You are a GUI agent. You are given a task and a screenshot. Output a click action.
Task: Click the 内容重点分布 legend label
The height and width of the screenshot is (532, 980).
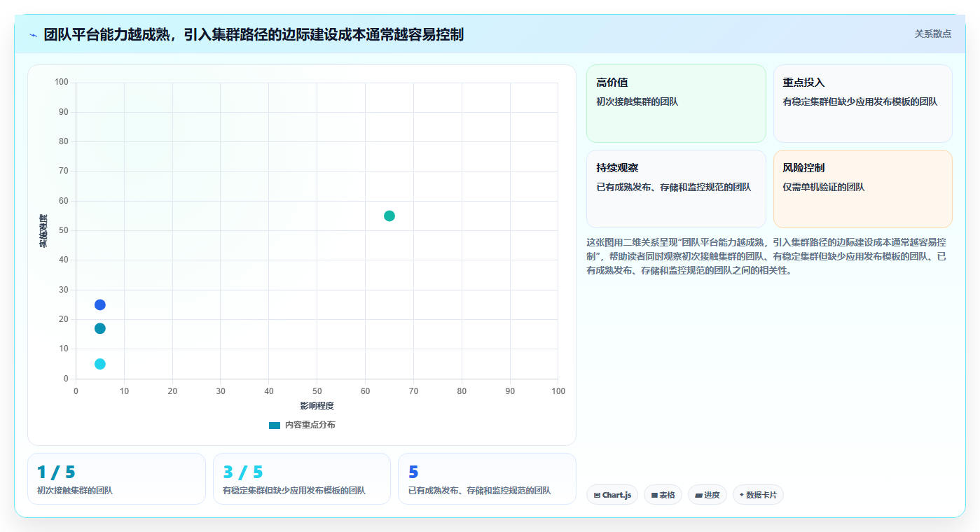point(310,425)
